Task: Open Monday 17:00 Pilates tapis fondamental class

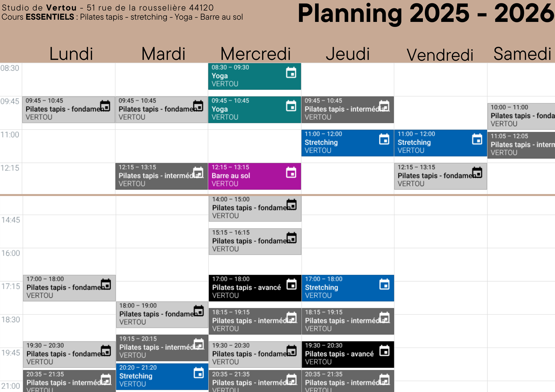Action: [x=69, y=288]
